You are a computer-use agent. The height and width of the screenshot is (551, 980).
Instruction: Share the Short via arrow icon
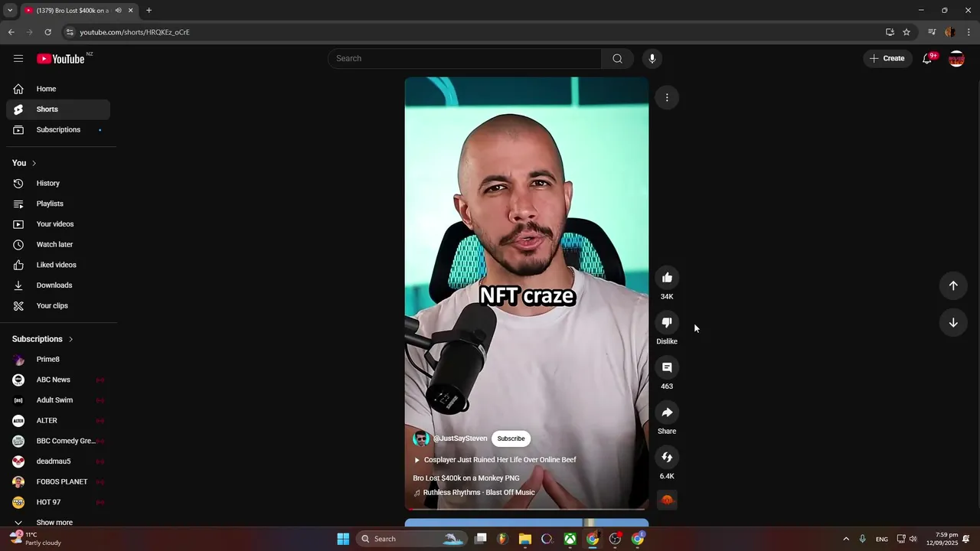click(667, 412)
